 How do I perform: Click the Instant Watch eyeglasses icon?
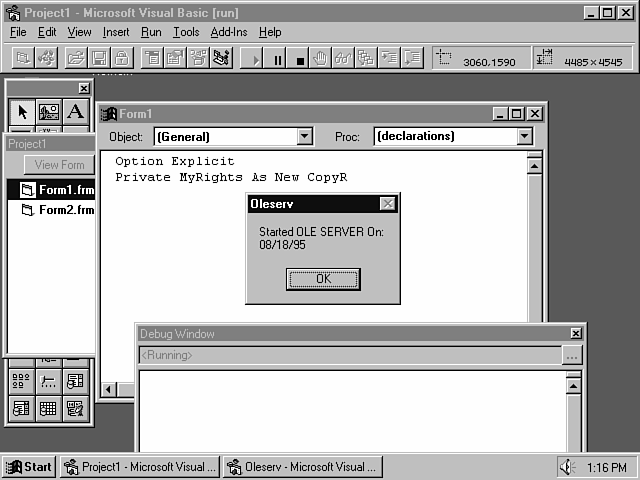point(343,59)
